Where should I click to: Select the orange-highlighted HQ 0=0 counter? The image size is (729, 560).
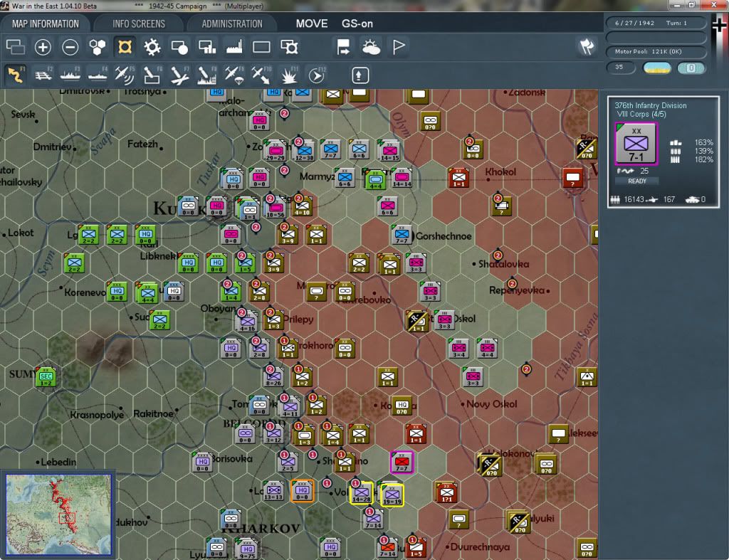click(x=302, y=491)
